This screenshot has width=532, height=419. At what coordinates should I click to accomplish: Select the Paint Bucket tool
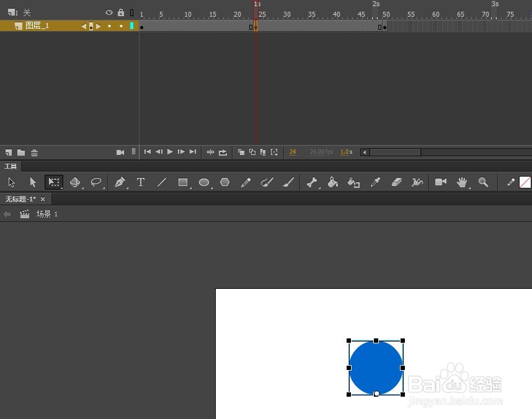(333, 182)
